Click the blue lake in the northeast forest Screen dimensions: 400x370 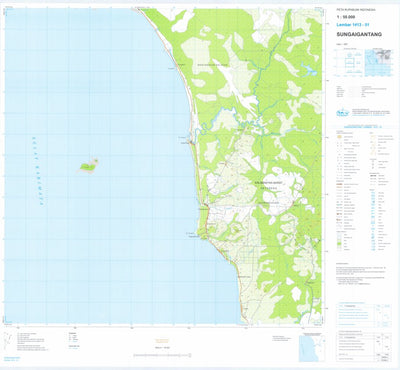[x=308, y=70]
